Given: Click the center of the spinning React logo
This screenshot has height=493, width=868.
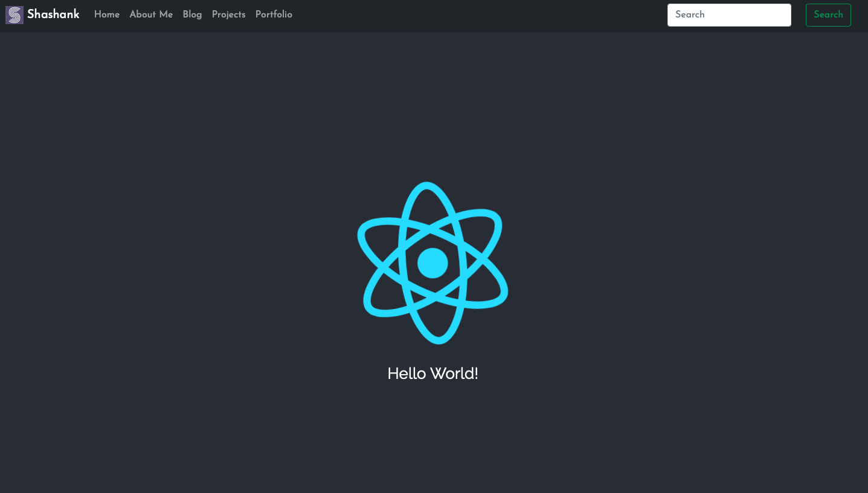Looking at the screenshot, I should coord(432,262).
